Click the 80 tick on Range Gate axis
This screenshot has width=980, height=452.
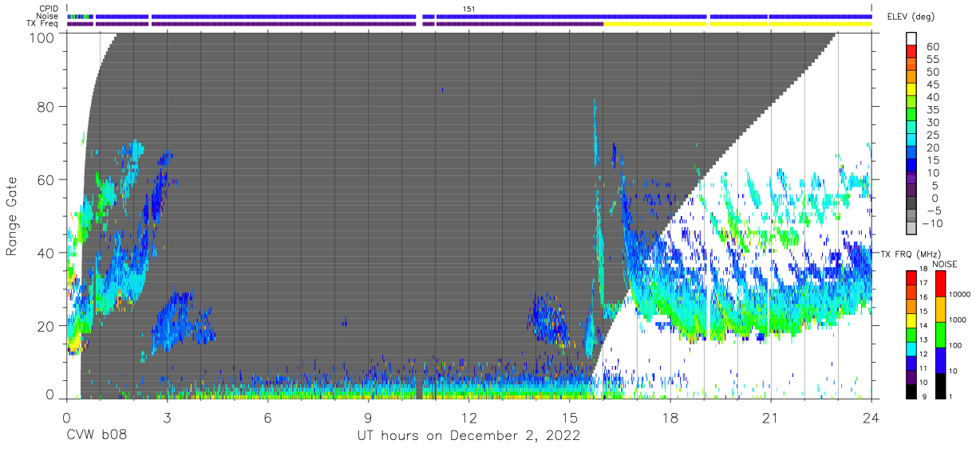pyautogui.click(x=46, y=107)
